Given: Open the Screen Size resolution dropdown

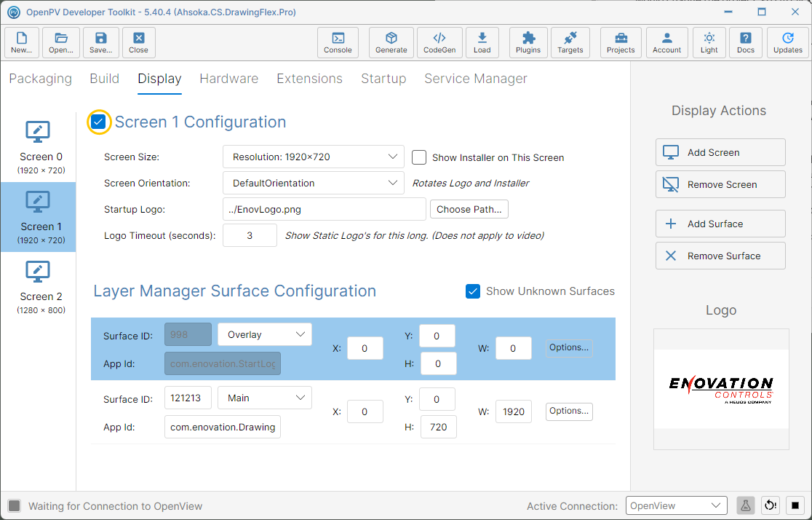Looking at the screenshot, I should click(x=314, y=157).
